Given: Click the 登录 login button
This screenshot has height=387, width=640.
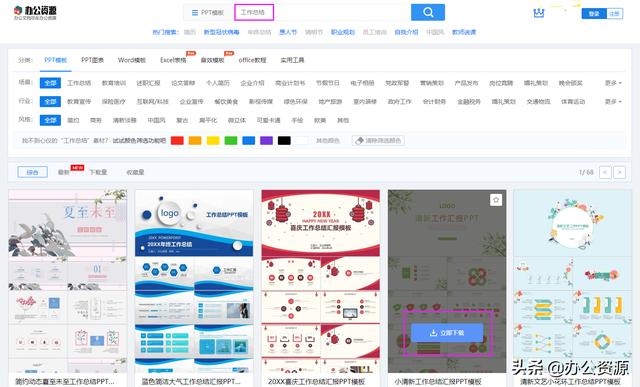Looking at the screenshot, I should (x=594, y=13).
